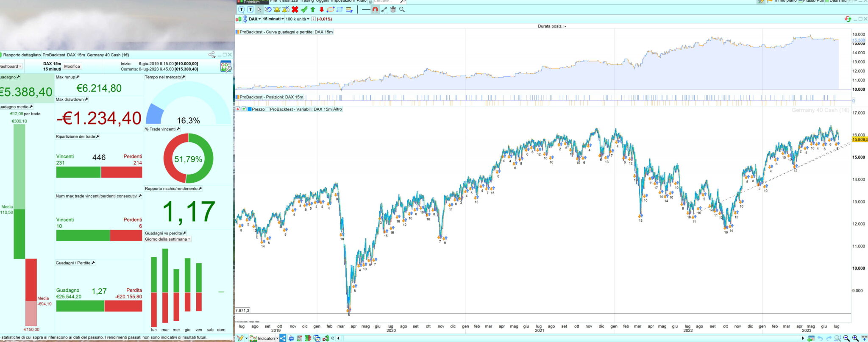Image resolution: width=868 pixels, height=342 pixels.
Task: Open the report dashboard settings icon
Action: 226,67
